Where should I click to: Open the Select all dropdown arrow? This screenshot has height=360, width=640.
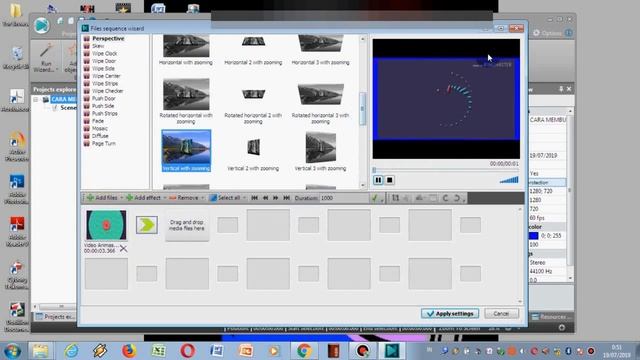[244, 198]
